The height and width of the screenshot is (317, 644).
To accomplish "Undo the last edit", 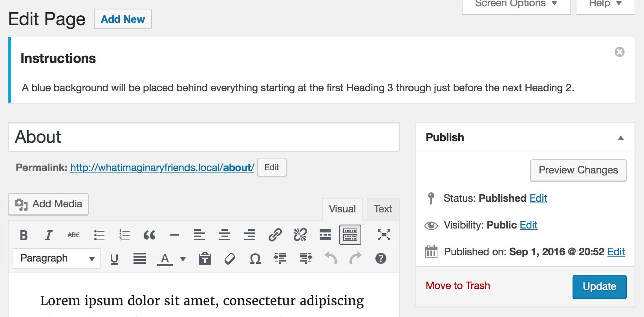I will pyautogui.click(x=331, y=258).
